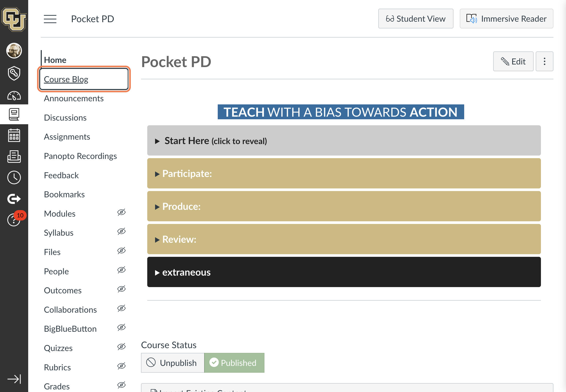
Task: Click hidden eye icon next to People
Action: pyautogui.click(x=121, y=270)
